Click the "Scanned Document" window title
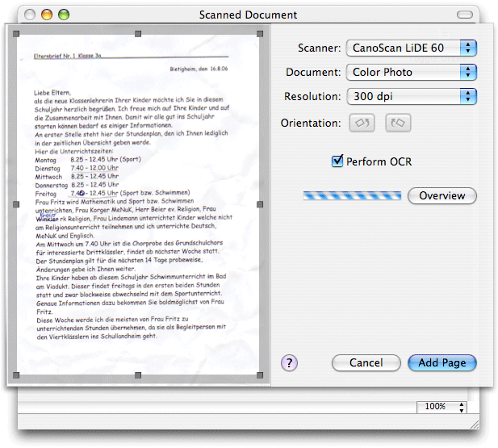Image resolution: width=498 pixels, height=448 pixels. coord(248,15)
